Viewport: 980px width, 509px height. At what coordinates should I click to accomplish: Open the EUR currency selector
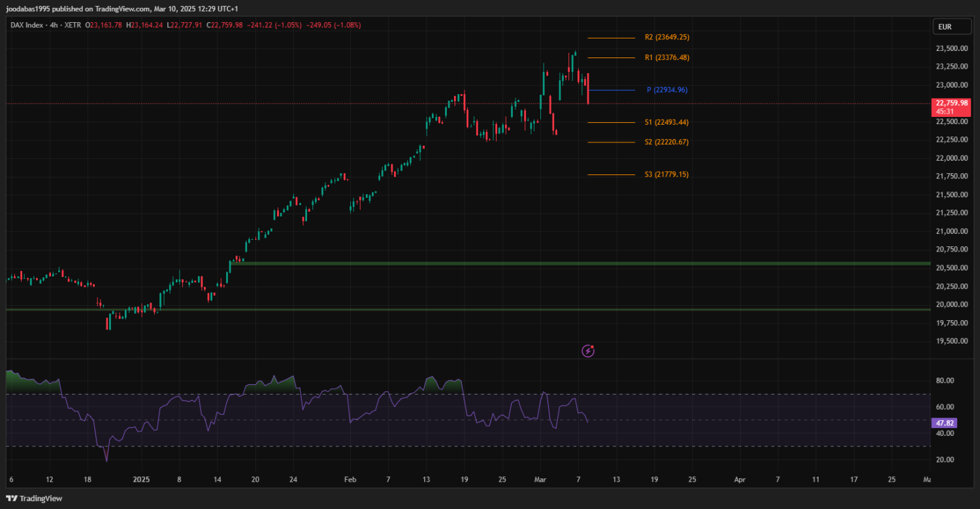coord(945,27)
